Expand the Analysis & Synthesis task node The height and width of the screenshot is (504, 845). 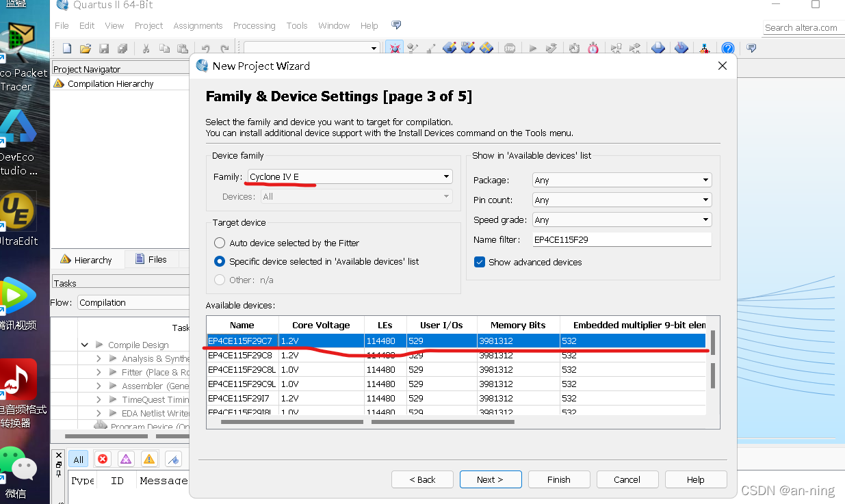[x=99, y=358]
